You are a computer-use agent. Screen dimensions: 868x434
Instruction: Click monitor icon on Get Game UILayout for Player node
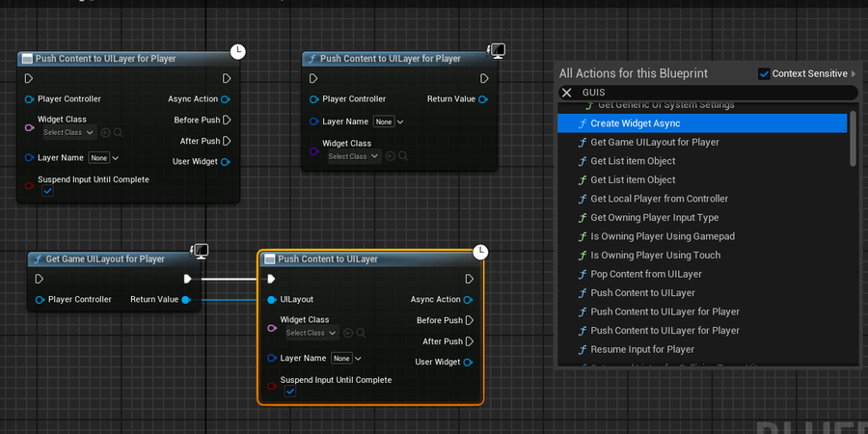point(200,252)
